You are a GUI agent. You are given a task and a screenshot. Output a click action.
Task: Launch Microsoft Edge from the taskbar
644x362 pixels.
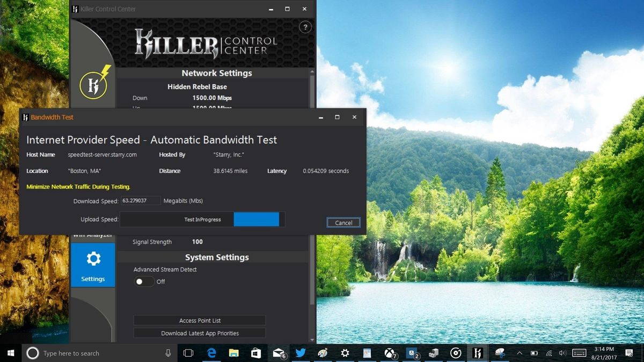(211, 353)
